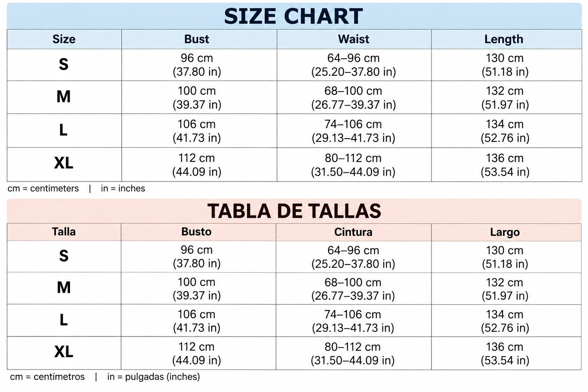Select the Talla column header
Viewport: 588px width, 392px height.
tap(64, 232)
